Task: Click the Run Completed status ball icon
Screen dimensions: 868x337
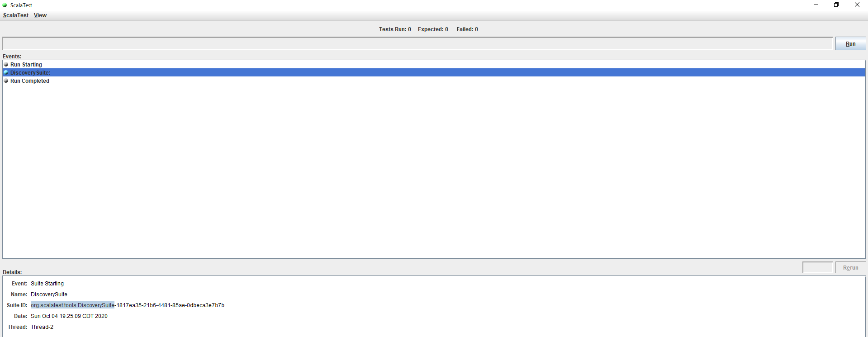Action: pyautogui.click(x=6, y=81)
